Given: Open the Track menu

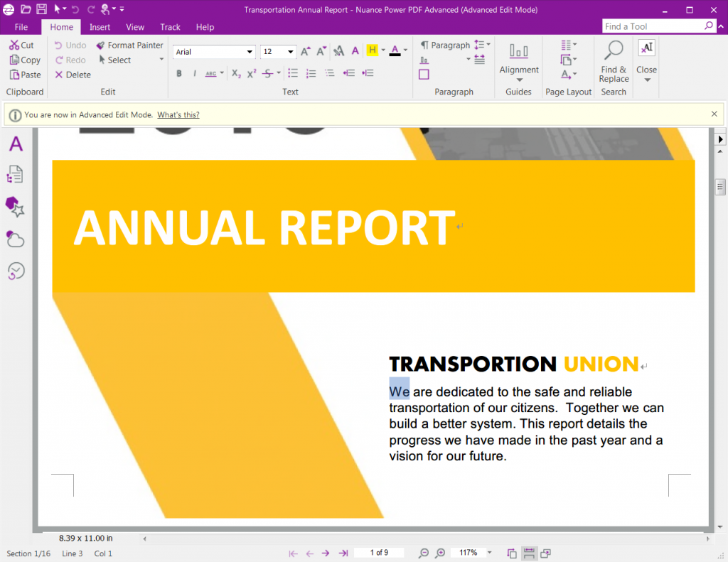Looking at the screenshot, I should pyautogui.click(x=170, y=26).
